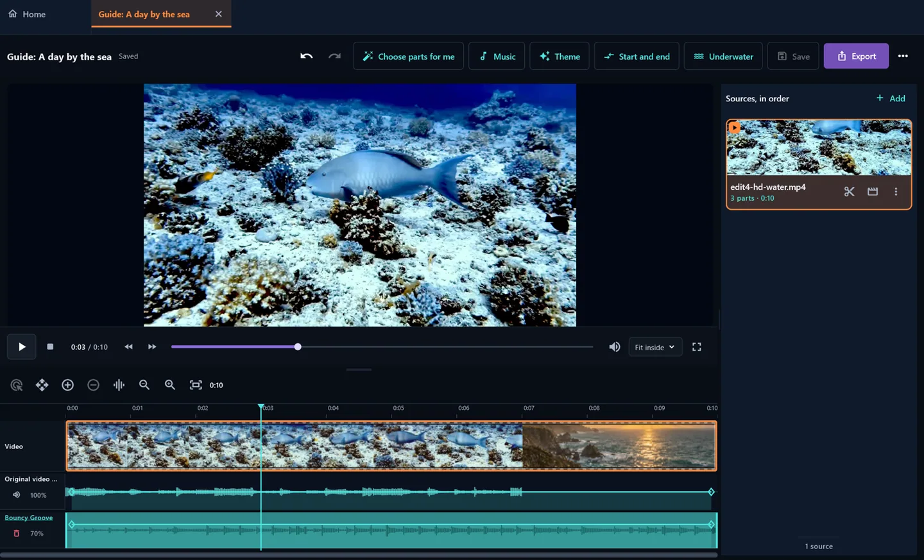Close the Guide: A day by the sea tab
The image size is (924, 560).
219,14
